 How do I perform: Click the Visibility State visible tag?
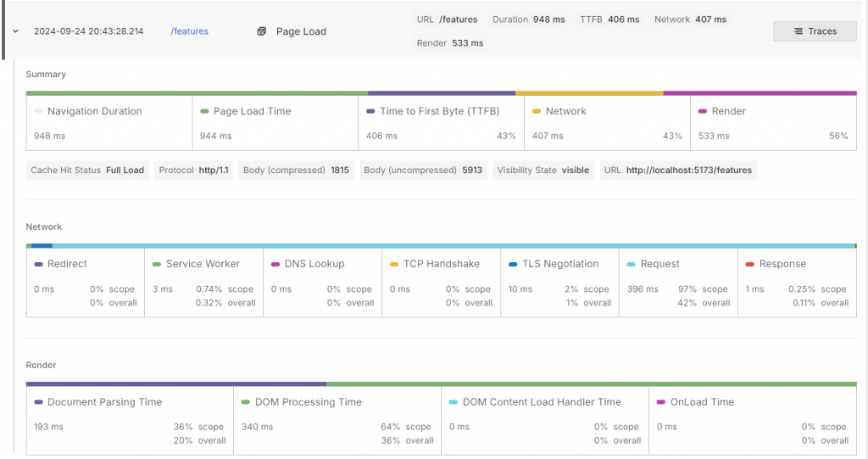pyautogui.click(x=543, y=171)
